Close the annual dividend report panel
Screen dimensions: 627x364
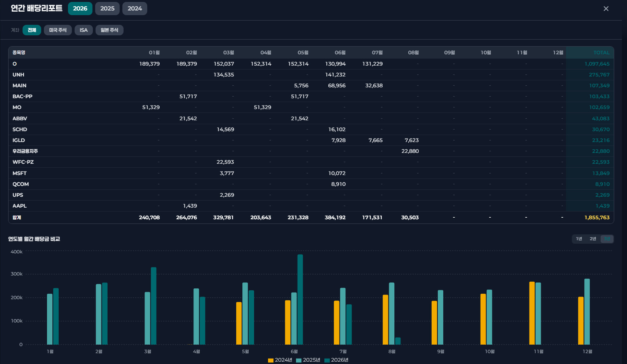pyautogui.click(x=606, y=9)
